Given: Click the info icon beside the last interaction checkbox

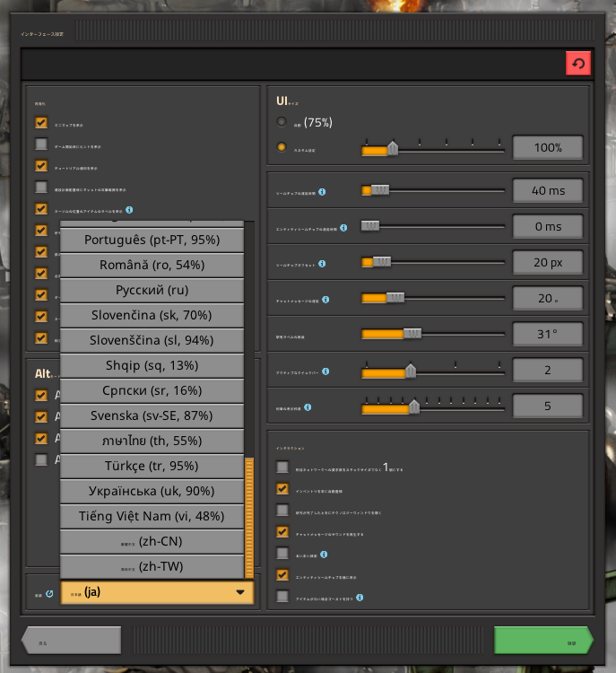Looking at the screenshot, I should [x=360, y=598].
